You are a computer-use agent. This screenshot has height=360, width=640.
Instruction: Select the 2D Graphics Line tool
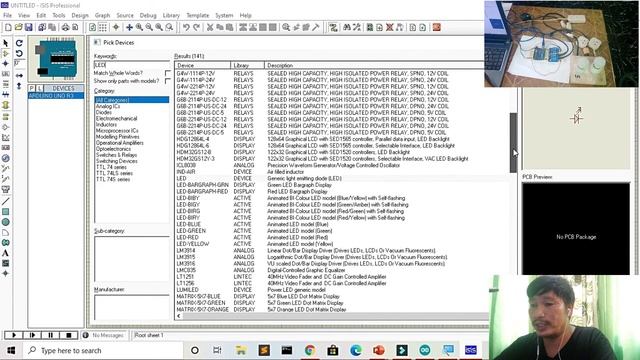coord(6,201)
